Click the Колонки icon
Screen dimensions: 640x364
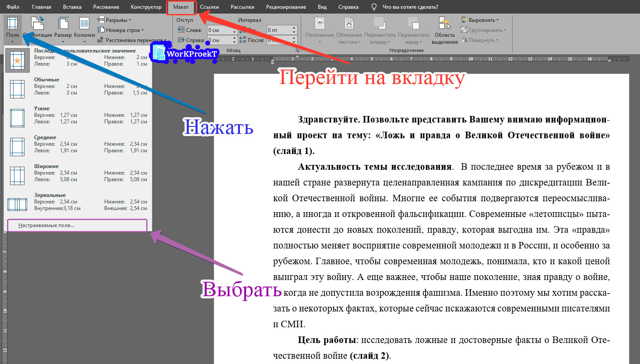84,29
